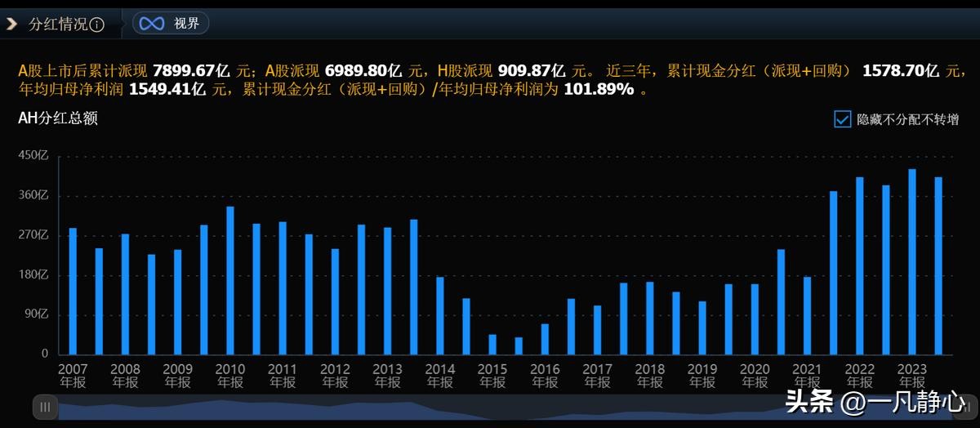Click the 101.89% payout ratio figure

click(x=599, y=90)
